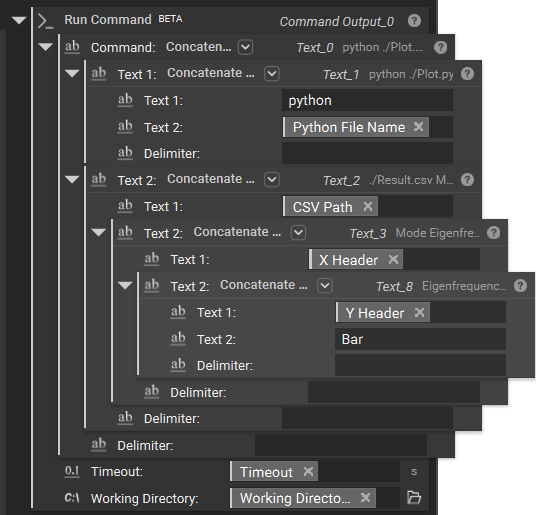This screenshot has height=515, width=536.
Task: Collapse the Command Concatenate row
Action: [45, 46]
